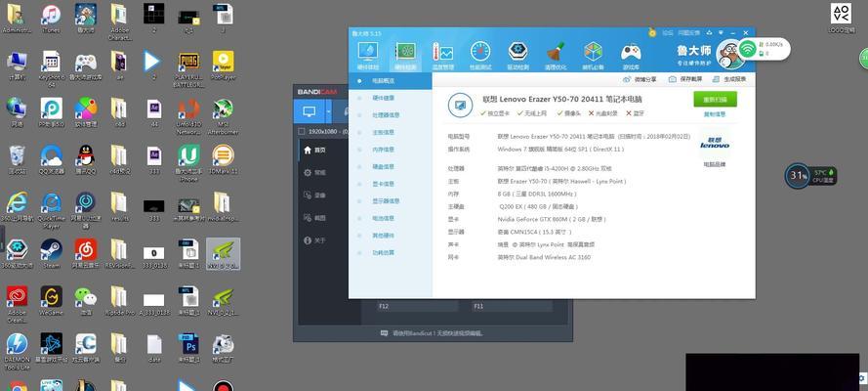Click 问题反馈 feedback link in title bar
Screen dimensions: 868x391
click(x=689, y=33)
